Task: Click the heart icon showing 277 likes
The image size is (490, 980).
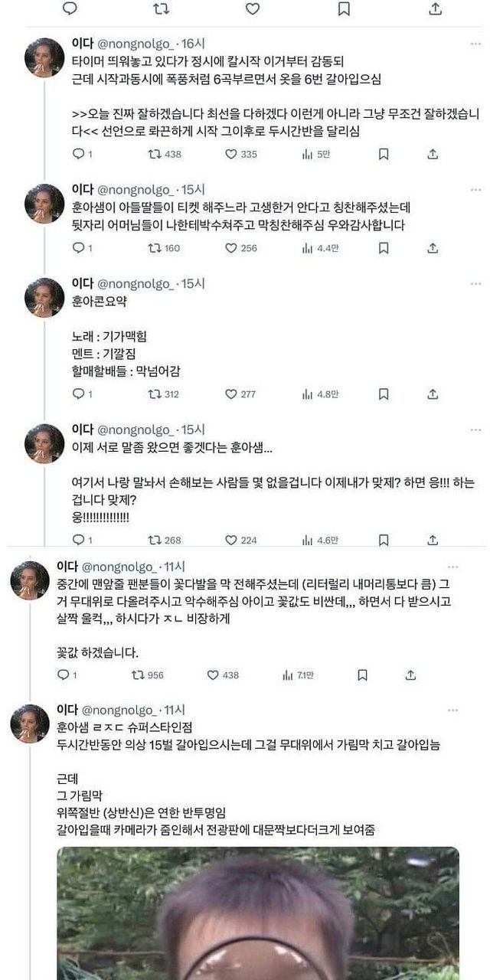Action: pyautogui.click(x=231, y=394)
